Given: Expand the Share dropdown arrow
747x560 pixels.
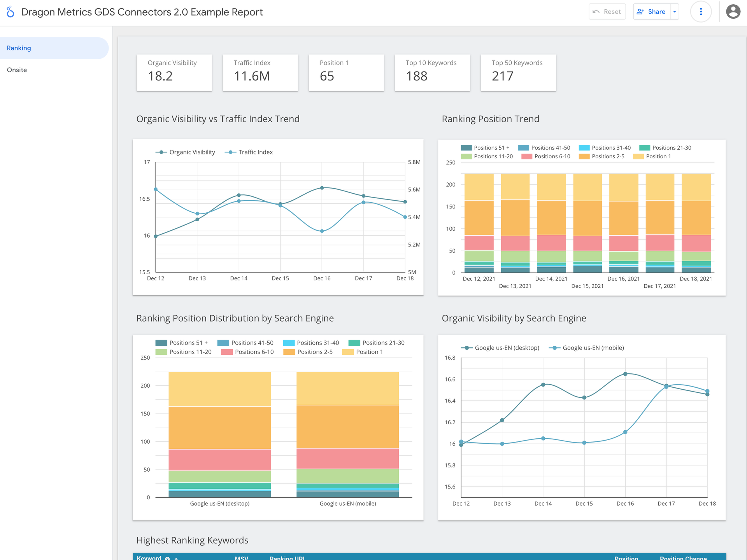Looking at the screenshot, I should click(x=675, y=12).
